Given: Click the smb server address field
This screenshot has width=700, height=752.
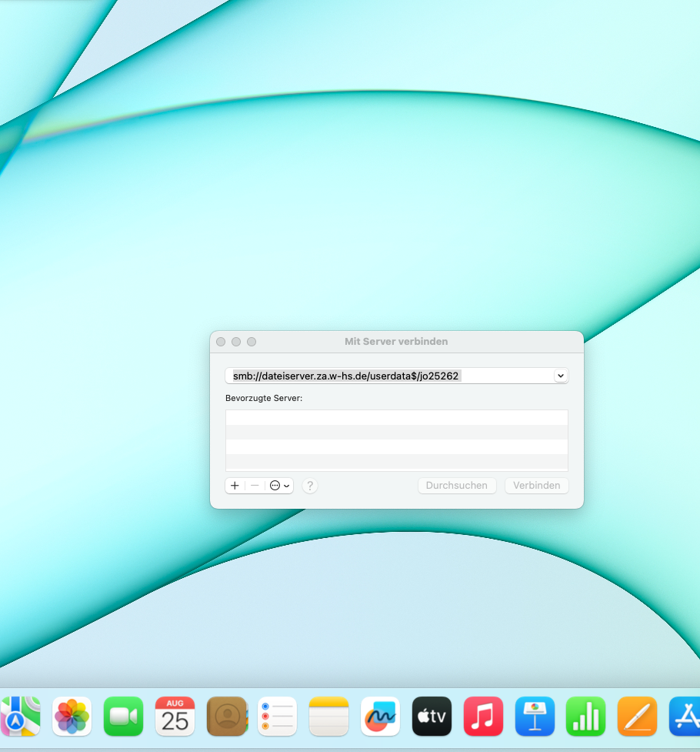Looking at the screenshot, I should click(389, 376).
